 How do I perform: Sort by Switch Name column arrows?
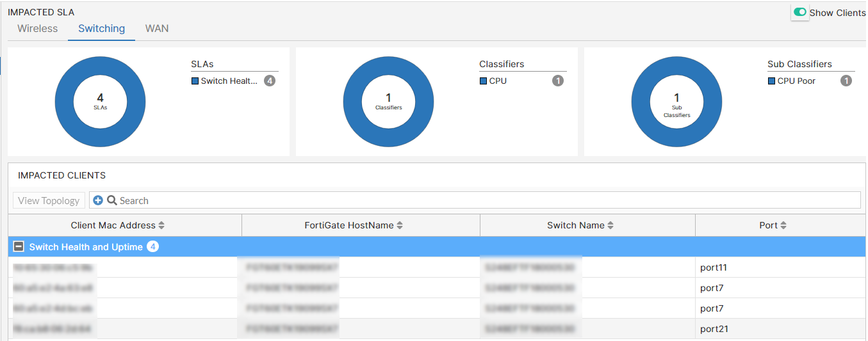point(610,225)
